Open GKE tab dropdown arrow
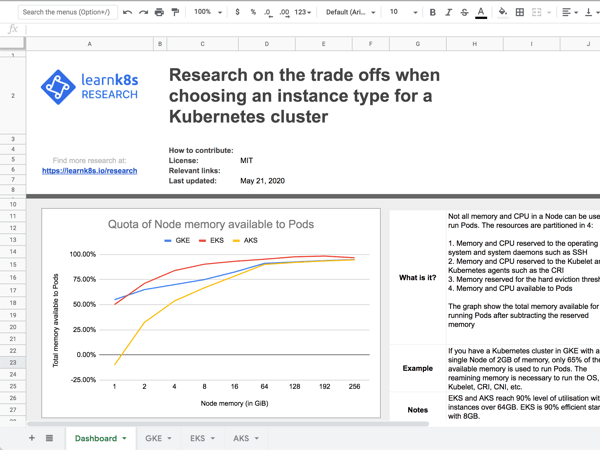Image resolution: width=600 pixels, height=450 pixels. pos(169,439)
